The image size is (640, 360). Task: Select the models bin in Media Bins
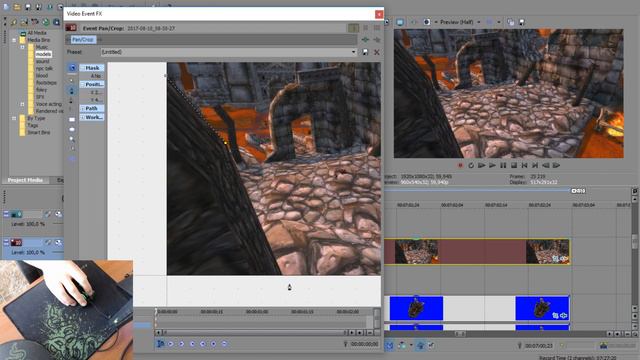tap(43, 54)
